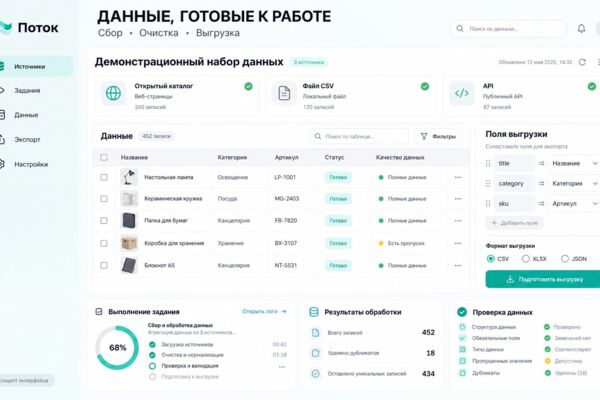The width and height of the screenshot is (600, 400).
Task: Click the file icon of Файл CSV
Action: click(x=284, y=93)
